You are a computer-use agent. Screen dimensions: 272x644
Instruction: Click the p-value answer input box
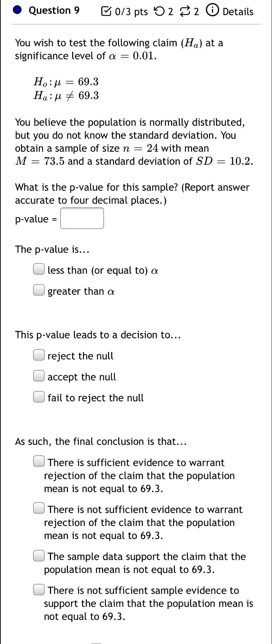point(82,218)
